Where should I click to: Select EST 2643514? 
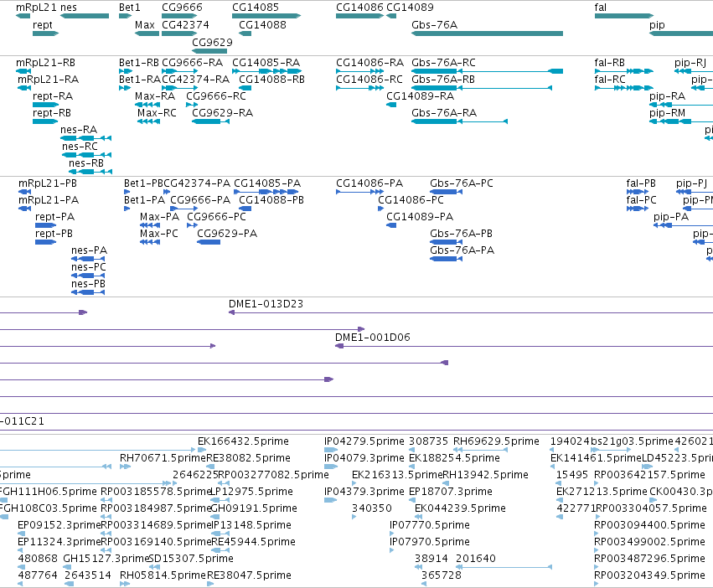click(87, 575)
